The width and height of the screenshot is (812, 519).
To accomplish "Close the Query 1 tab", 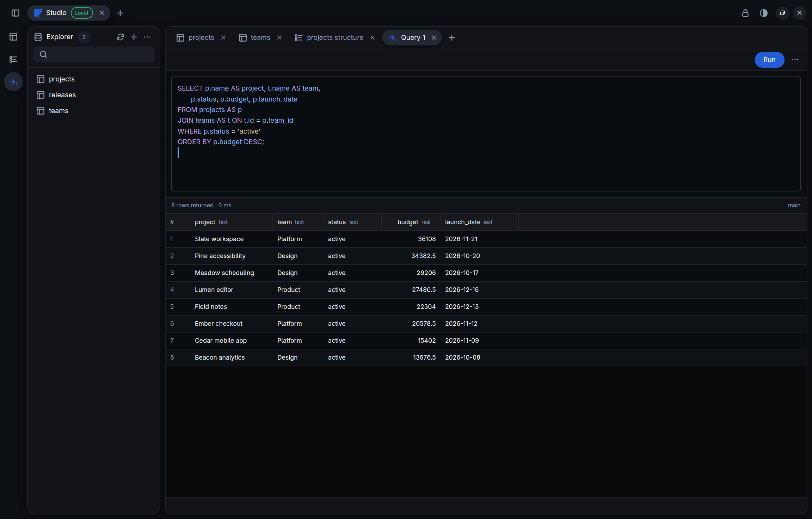I will (x=434, y=38).
